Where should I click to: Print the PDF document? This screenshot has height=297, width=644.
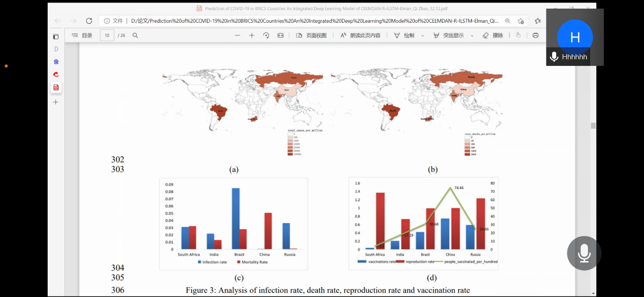pos(535,35)
